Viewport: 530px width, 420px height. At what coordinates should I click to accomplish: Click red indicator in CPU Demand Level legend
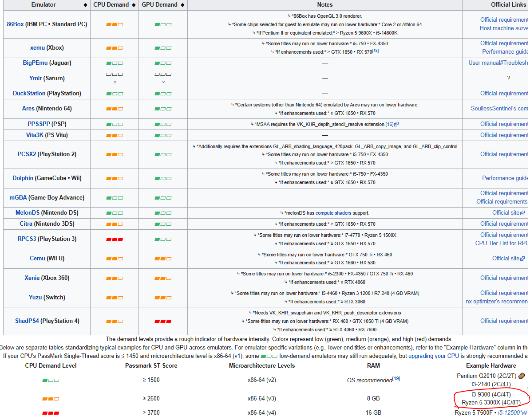[51, 413]
